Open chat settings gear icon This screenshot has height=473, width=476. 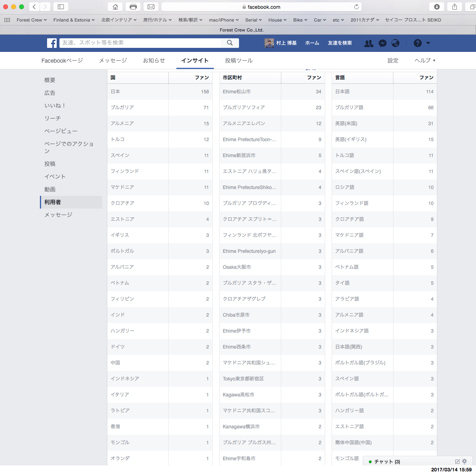pos(464,461)
